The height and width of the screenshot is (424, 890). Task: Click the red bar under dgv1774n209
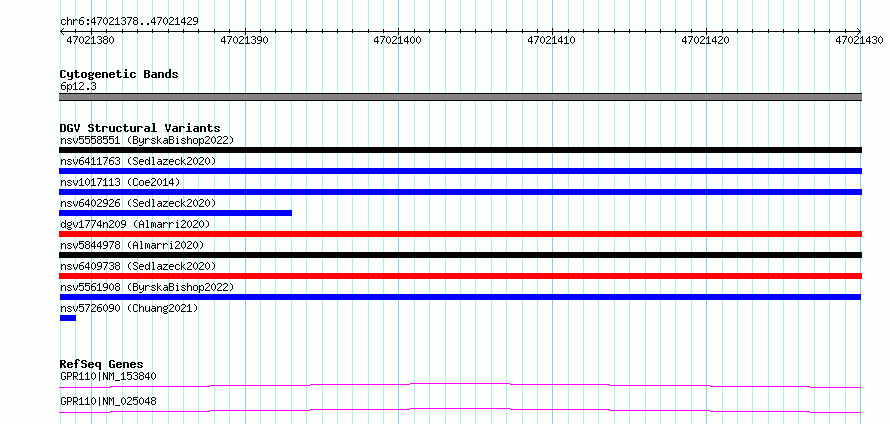460,234
